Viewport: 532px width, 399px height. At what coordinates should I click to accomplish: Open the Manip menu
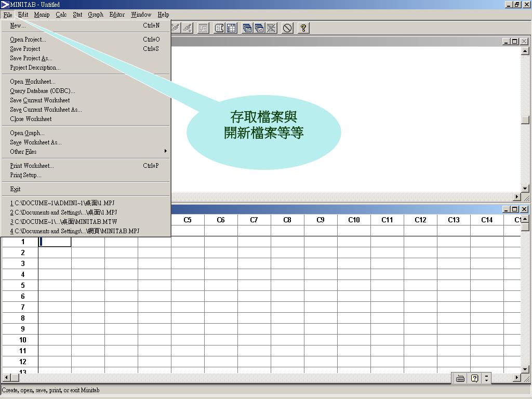(42, 15)
